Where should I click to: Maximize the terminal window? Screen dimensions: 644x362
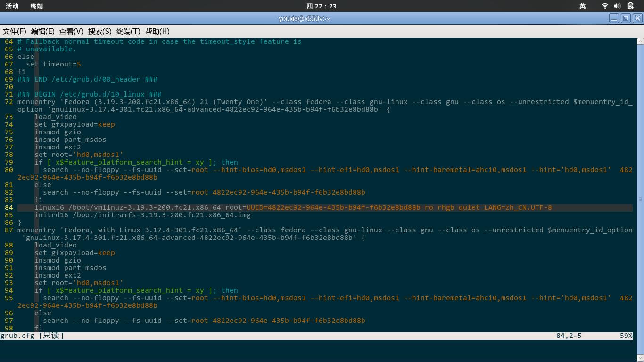pyautogui.click(x=626, y=18)
